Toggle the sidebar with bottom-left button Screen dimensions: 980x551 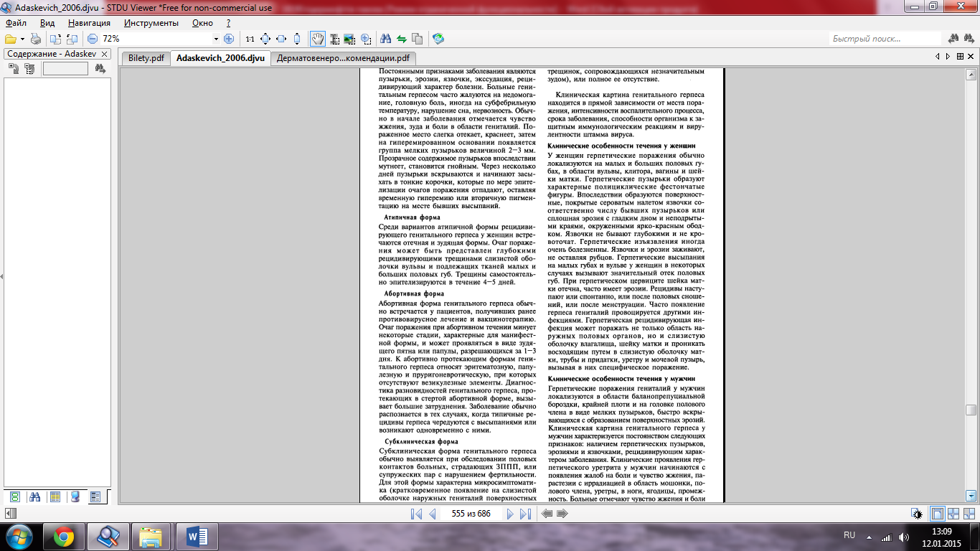point(9,514)
